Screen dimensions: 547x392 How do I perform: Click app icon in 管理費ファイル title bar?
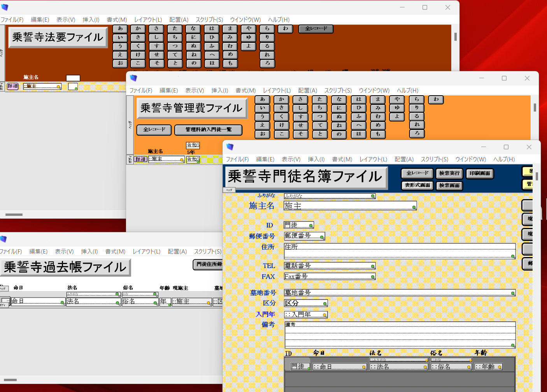coord(133,78)
